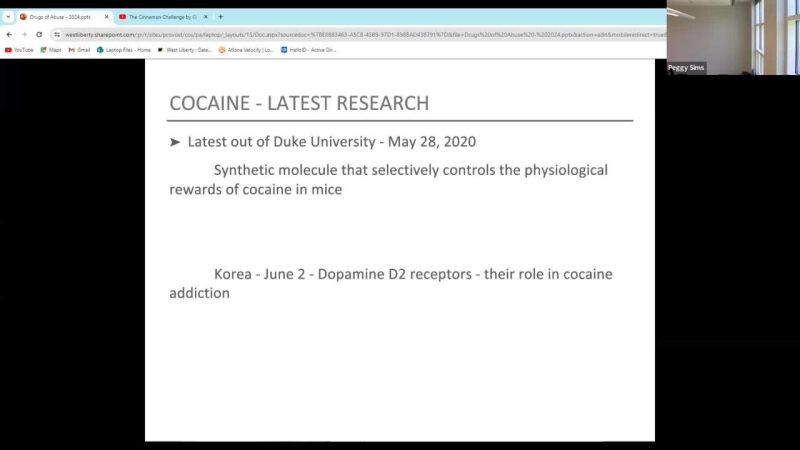The height and width of the screenshot is (450, 800).
Task: Select the Drugs of Abuse - 2024.pptx tab
Action: 60,17
